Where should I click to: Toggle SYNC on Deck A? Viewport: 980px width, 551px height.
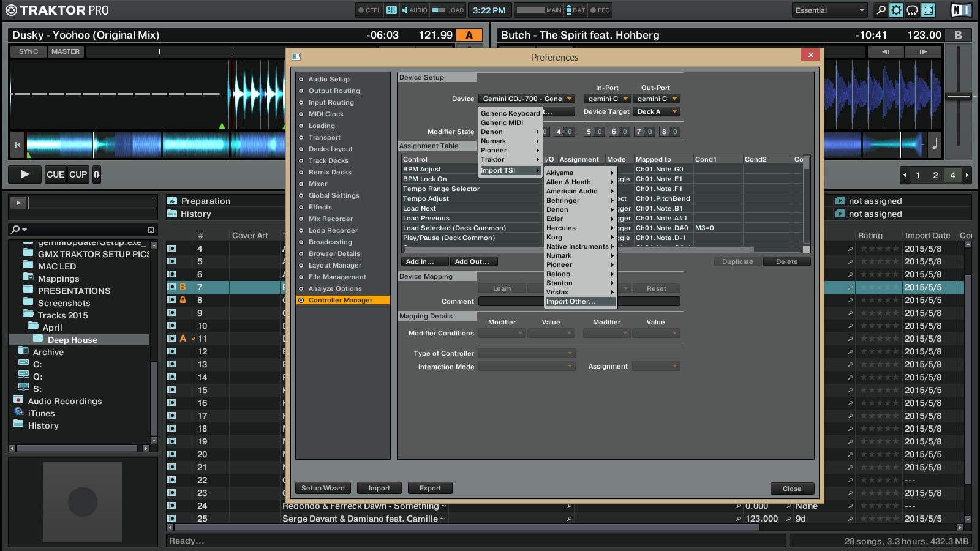(x=28, y=52)
